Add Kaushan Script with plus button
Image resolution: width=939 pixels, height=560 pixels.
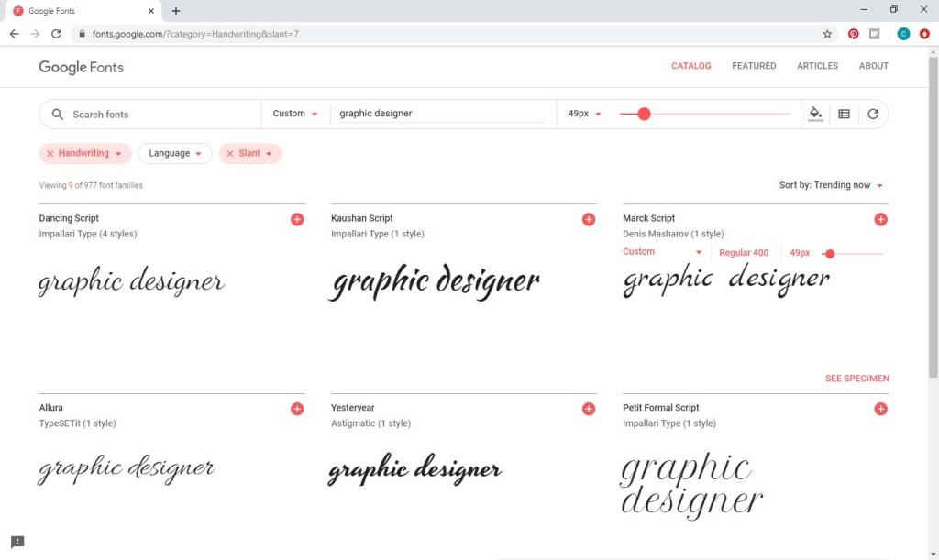[x=589, y=219]
